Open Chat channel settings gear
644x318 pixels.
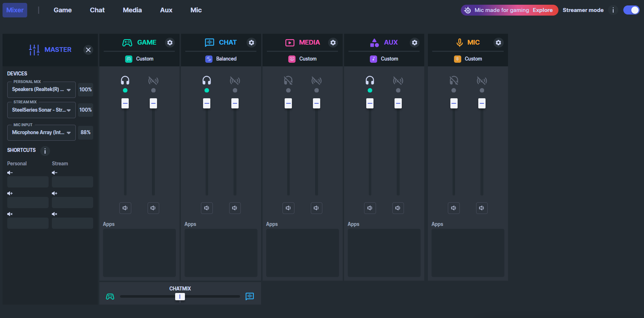[x=251, y=42]
